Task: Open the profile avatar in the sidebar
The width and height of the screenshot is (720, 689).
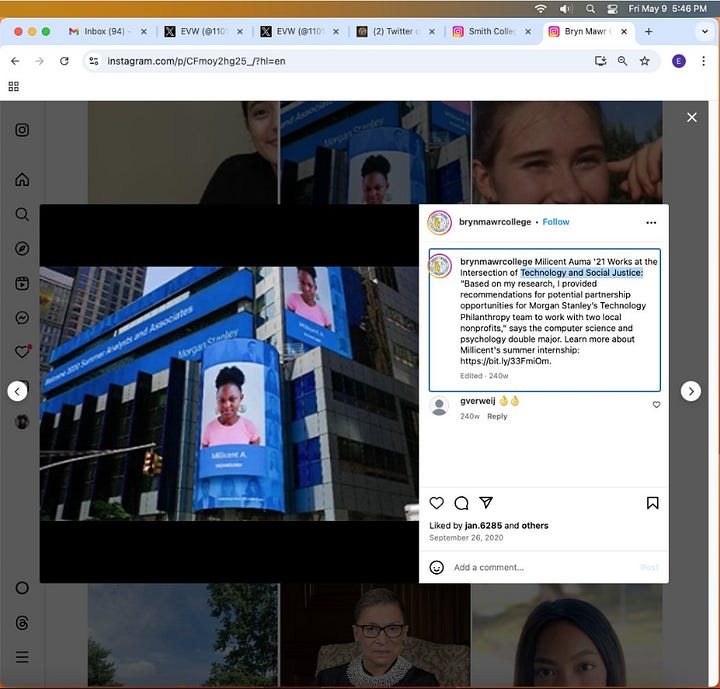Action: 22,422
